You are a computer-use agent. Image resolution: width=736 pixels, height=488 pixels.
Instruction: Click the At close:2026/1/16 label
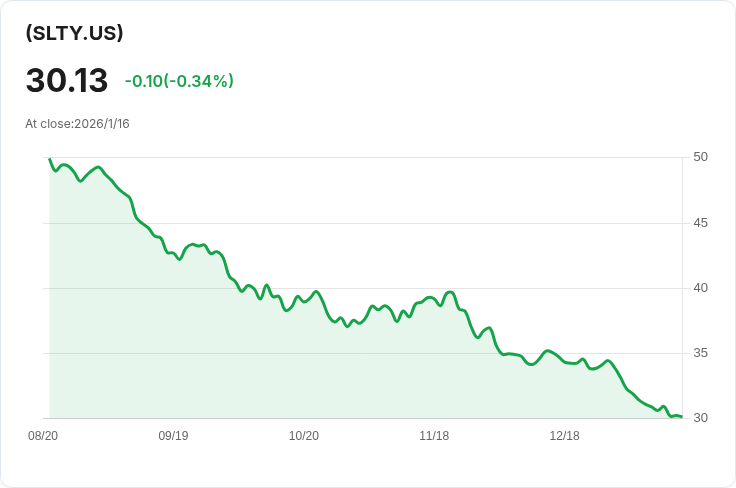[77, 124]
